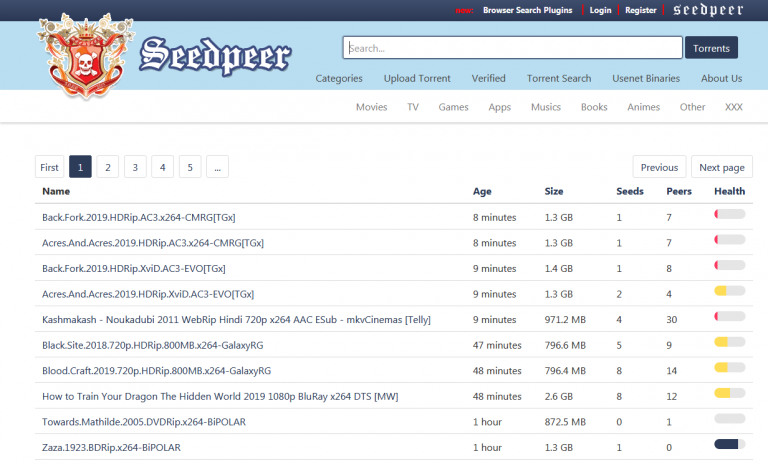This screenshot has height=464, width=768.
Task: Click the Next page button
Action: tap(721, 167)
